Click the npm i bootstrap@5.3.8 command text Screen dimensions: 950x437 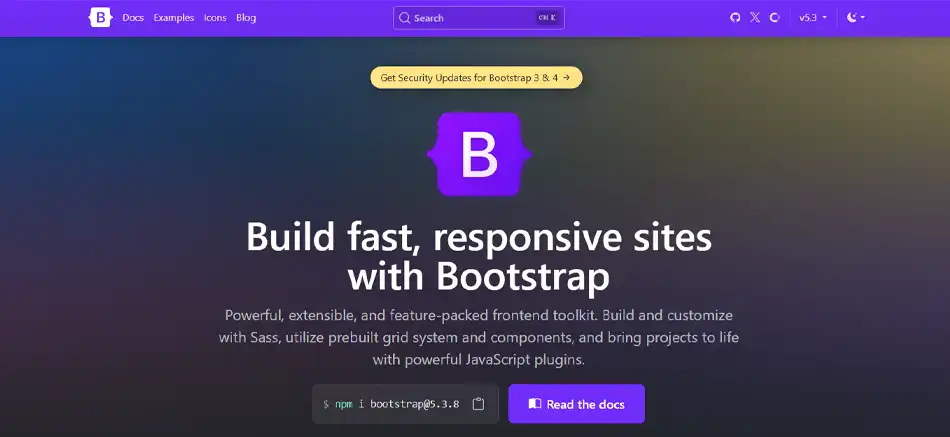(x=397, y=404)
